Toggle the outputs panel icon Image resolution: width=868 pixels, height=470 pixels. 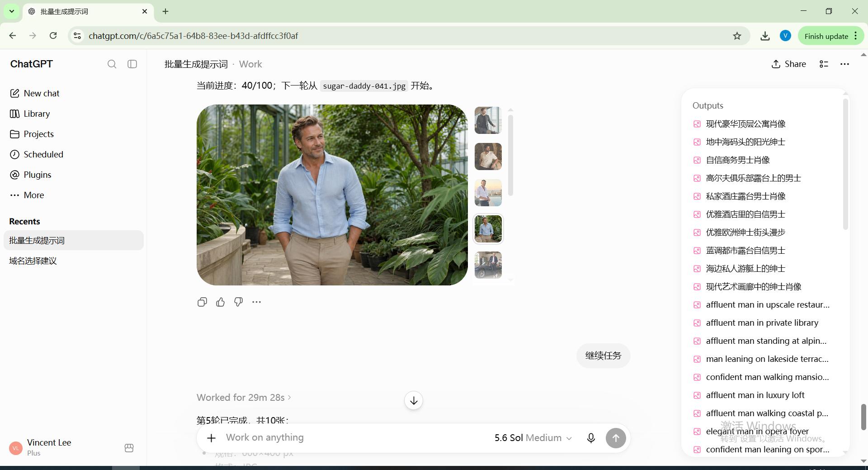pos(824,64)
